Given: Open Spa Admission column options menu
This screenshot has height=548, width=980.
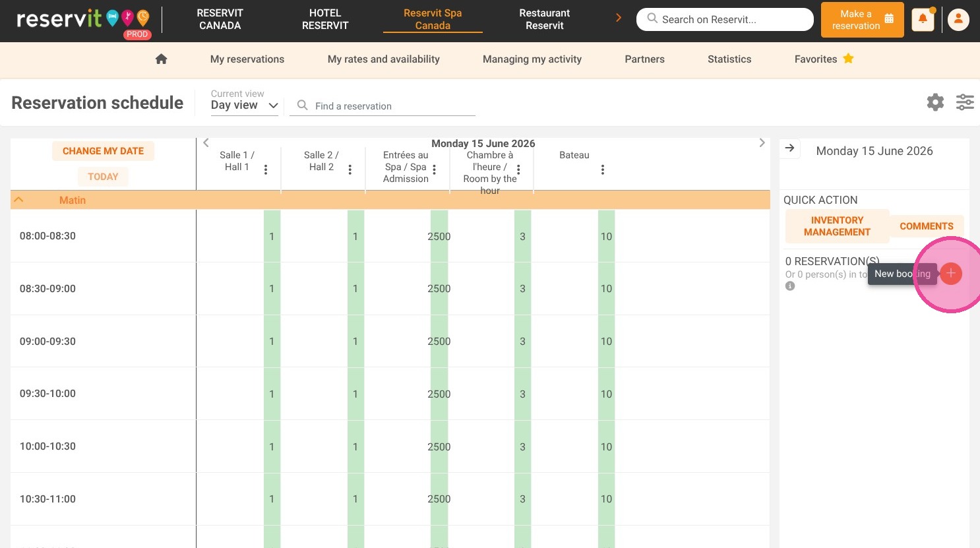Looking at the screenshot, I should coord(434,169).
